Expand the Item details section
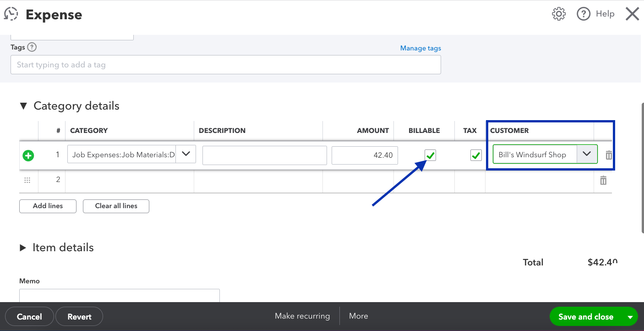Screen dimensions: 644x331 (23, 248)
